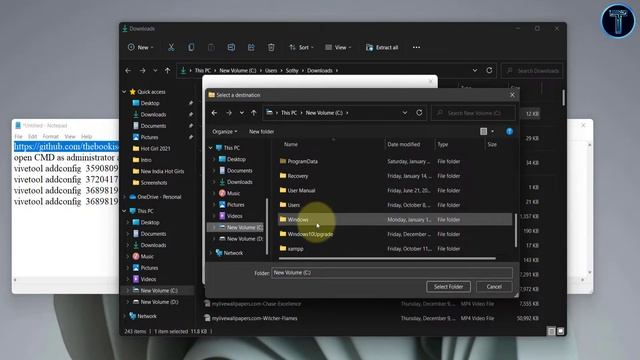Open address history dropdown in Downloads window

click(x=475, y=70)
